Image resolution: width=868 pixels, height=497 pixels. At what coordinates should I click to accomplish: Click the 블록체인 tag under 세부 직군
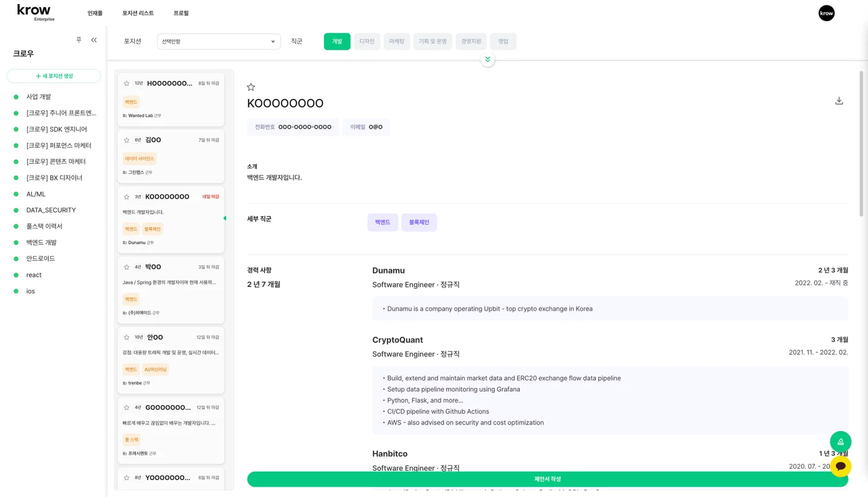pos(419,222)
